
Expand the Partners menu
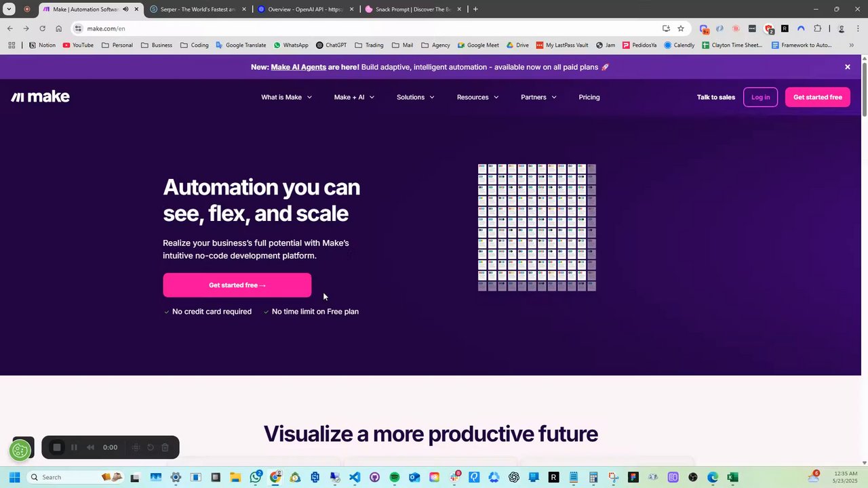pyautogui.click(x=538, y=97)
